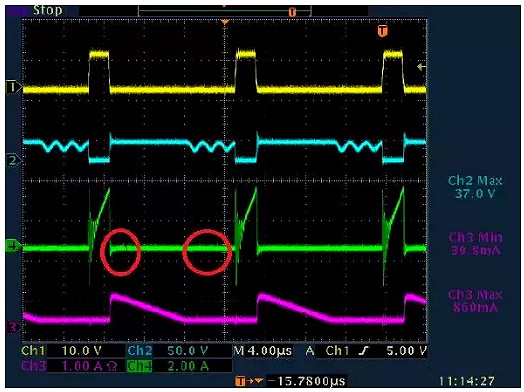Click the trigger level arrow at right edge

[x=421, y=67]
